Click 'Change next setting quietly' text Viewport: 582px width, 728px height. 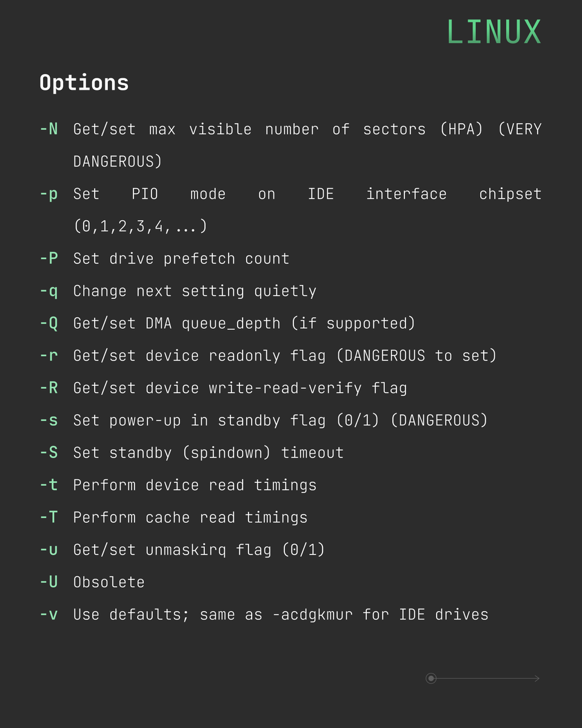(195, 291)
